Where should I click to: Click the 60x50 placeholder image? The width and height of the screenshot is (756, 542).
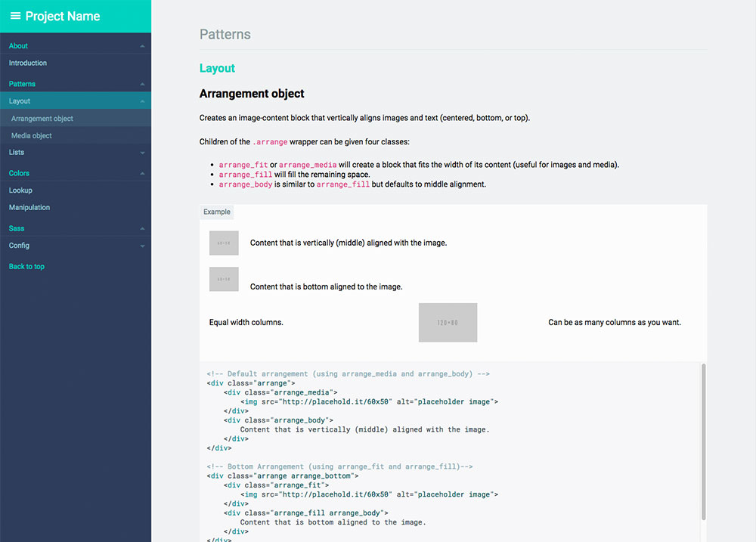224,243
